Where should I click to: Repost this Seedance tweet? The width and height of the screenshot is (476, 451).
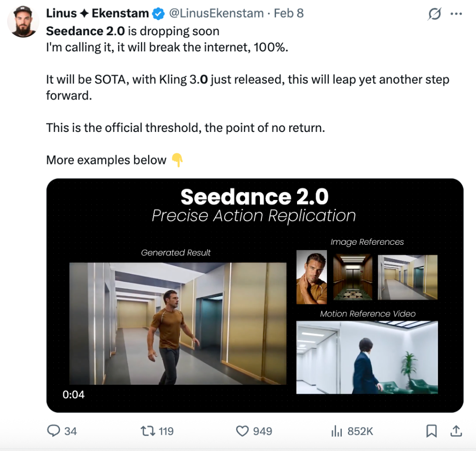pos(148,431)
